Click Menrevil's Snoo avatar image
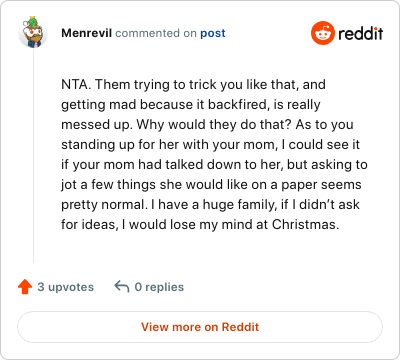 pos(33,32)
